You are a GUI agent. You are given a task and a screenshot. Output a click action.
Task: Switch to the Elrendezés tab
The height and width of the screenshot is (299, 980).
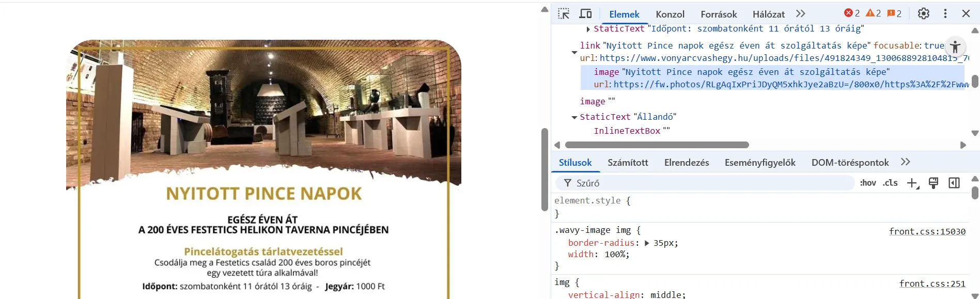tap(687, 163)
